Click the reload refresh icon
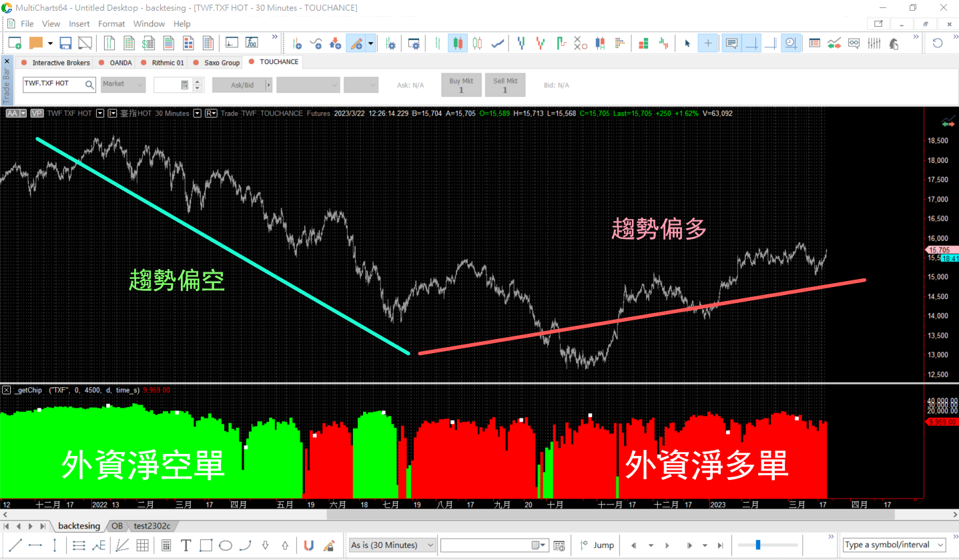Screen dimensions: 959x560 pos(938,43)
